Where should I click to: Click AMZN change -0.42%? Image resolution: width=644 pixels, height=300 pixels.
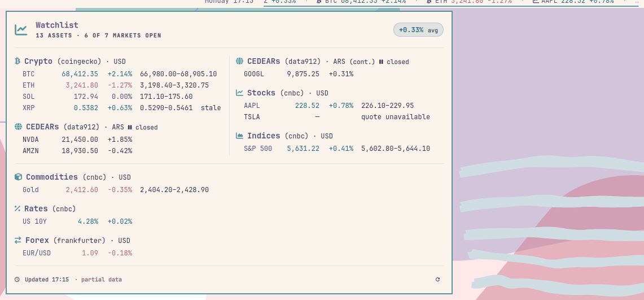[x=120, y=151]
